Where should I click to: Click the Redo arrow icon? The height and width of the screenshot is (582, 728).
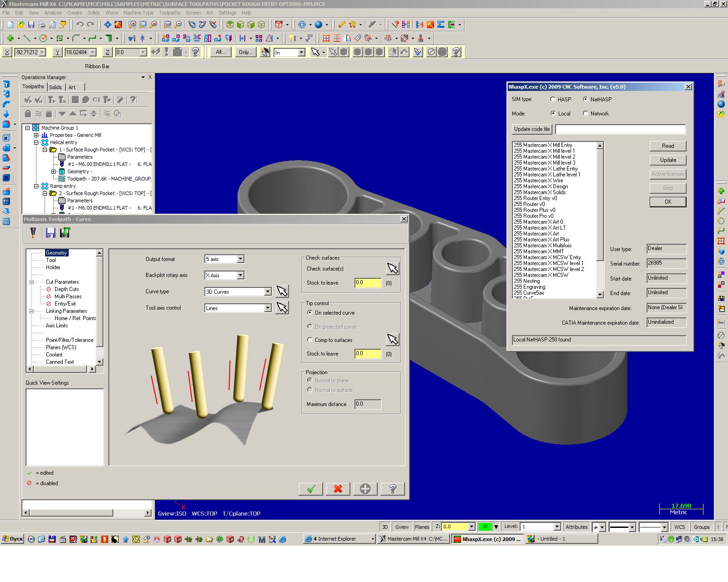coord(91,25)
